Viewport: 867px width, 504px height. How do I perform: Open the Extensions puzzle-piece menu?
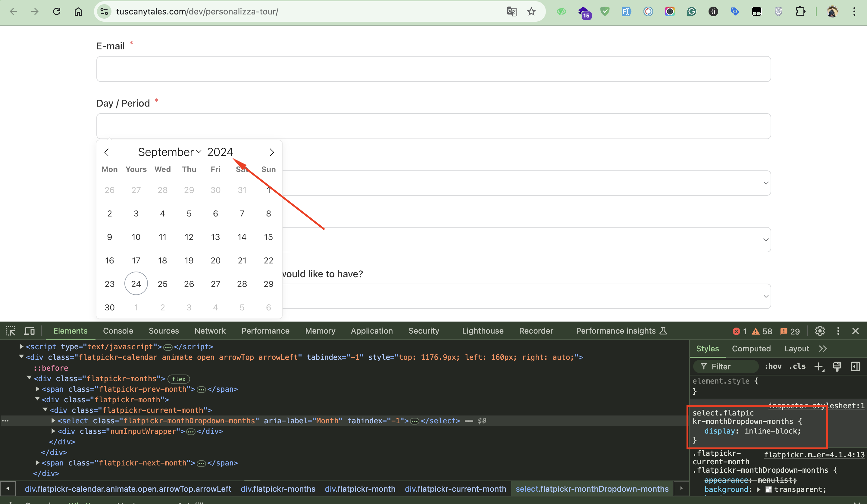coord(800,11)
